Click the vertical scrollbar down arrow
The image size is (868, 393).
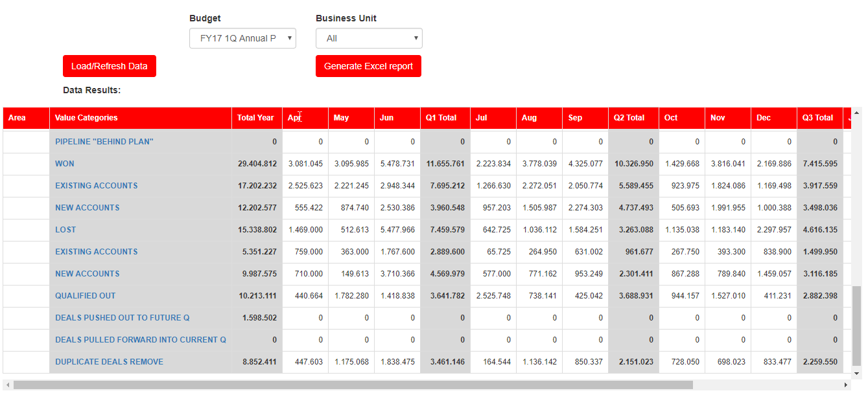click(x=857, y=374)
